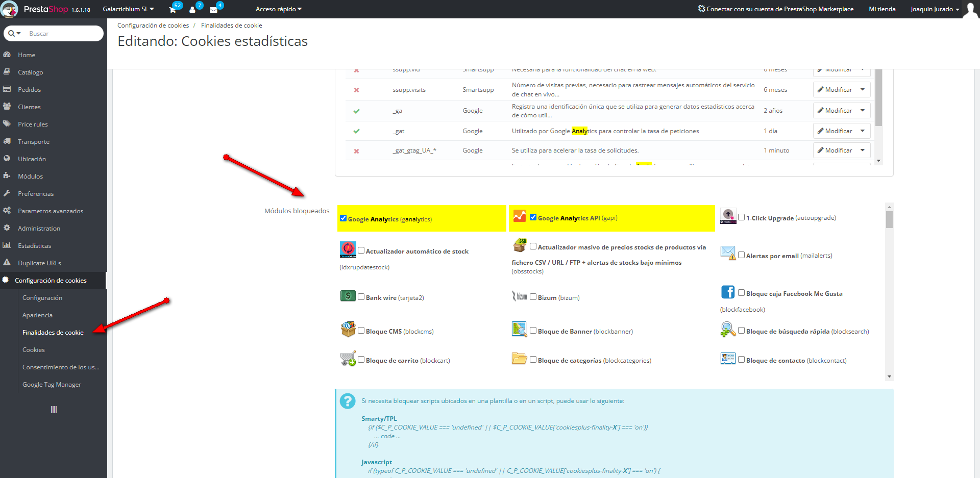The width and height of the screenshot is (980, 478).
Task: Click Configuración de cookies breadcrumb link
Action: click(153, 26)
